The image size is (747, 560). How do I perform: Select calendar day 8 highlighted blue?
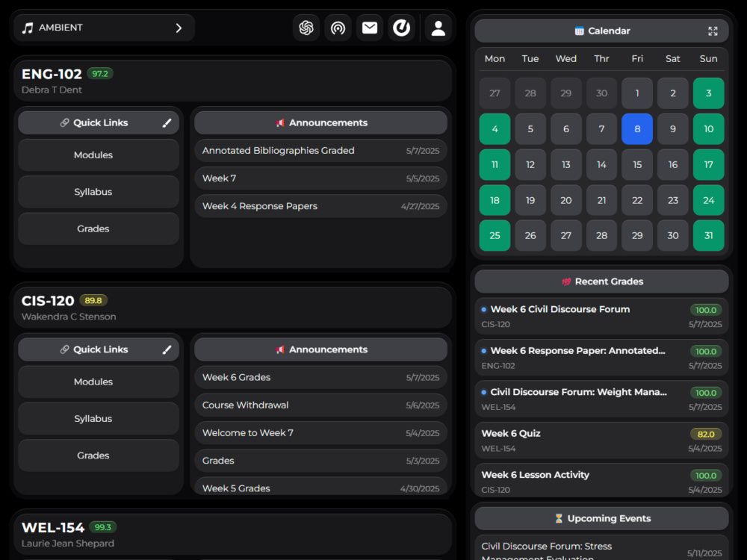coord(637,128)
